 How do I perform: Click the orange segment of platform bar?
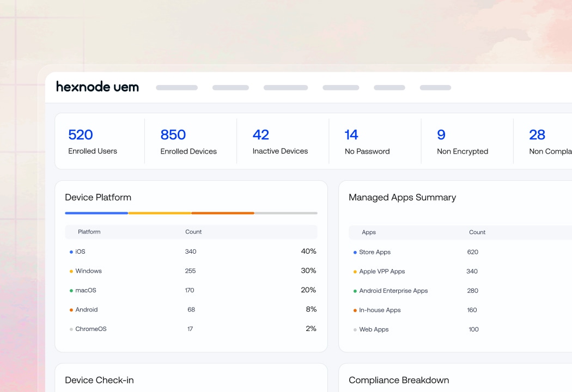pos(223,213)
